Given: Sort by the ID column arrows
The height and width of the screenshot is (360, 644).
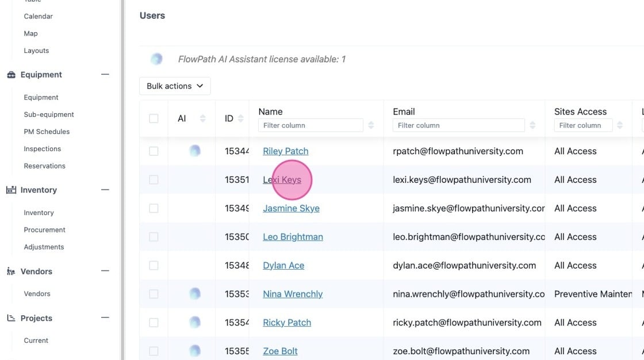Looking at the screenshot, I should pos(241,118).
